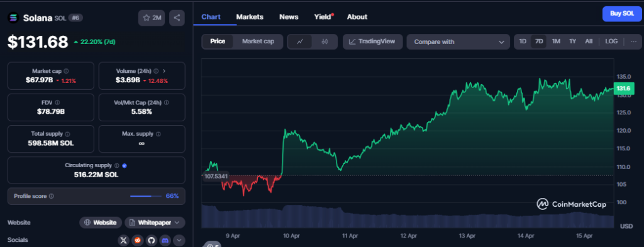
Task: Click the Vol/Mkt Cap info icon
Action: (166, 102)
